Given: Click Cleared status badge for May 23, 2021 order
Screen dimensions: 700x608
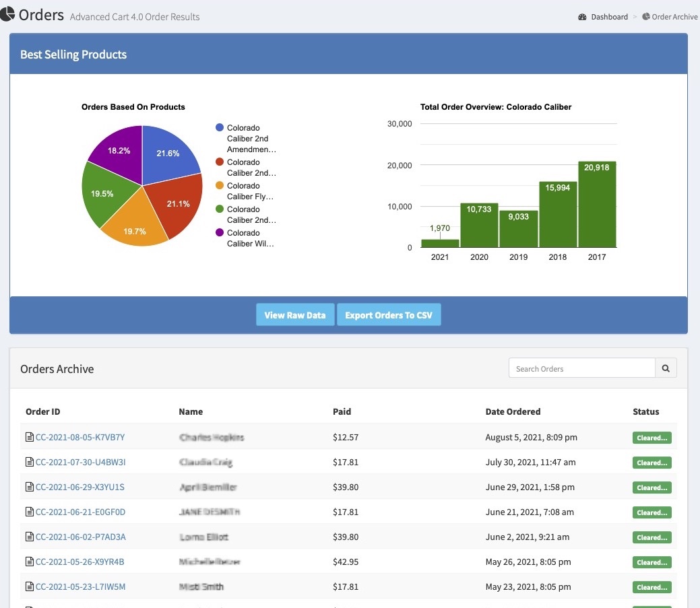Looking at the screenshot, I should [651, 588].
